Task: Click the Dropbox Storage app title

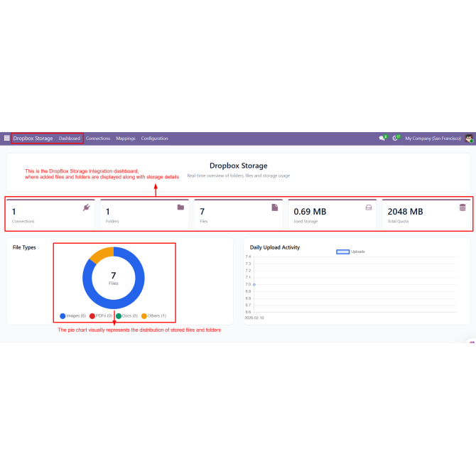Action: [x=33, y=138]
